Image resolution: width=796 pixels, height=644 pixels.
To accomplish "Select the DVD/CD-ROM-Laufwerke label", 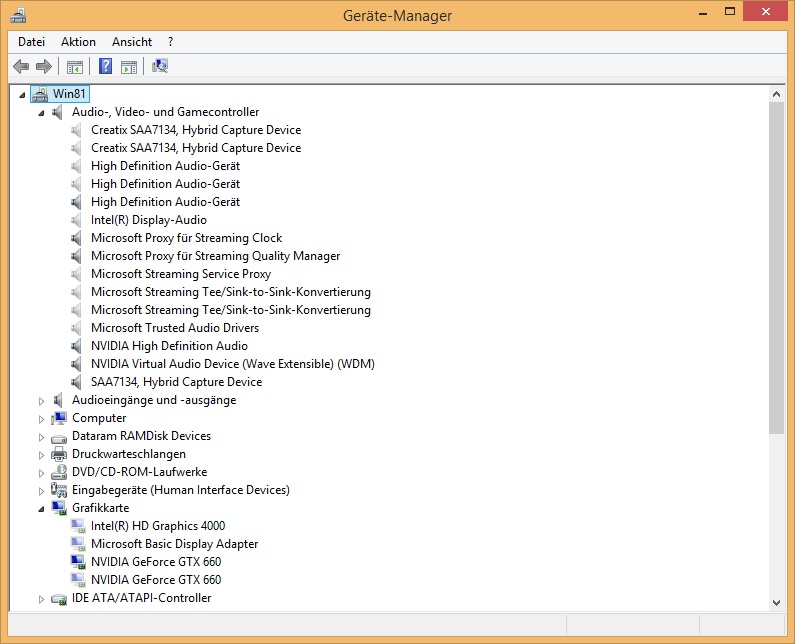I will [x=140, y=472].
